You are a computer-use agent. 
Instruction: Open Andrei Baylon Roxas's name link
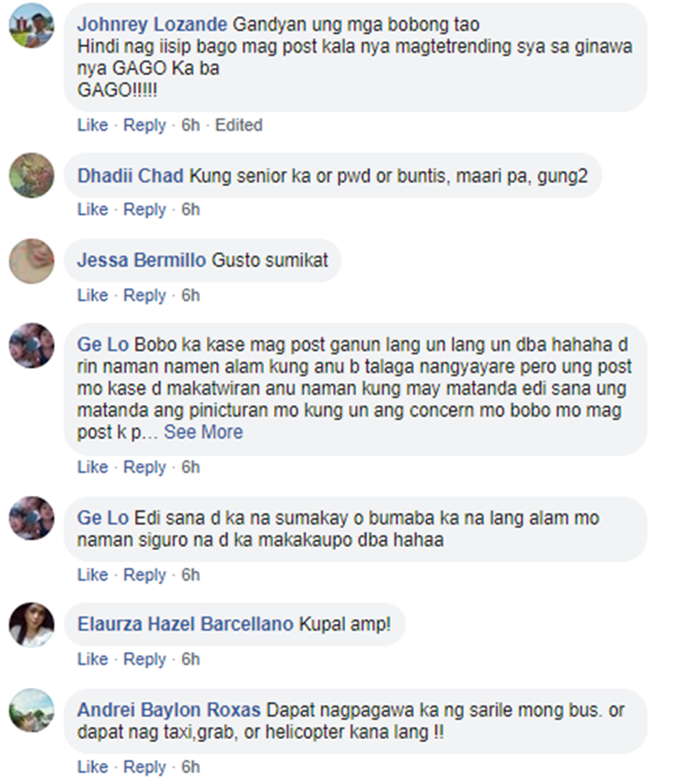pos(168,710)
